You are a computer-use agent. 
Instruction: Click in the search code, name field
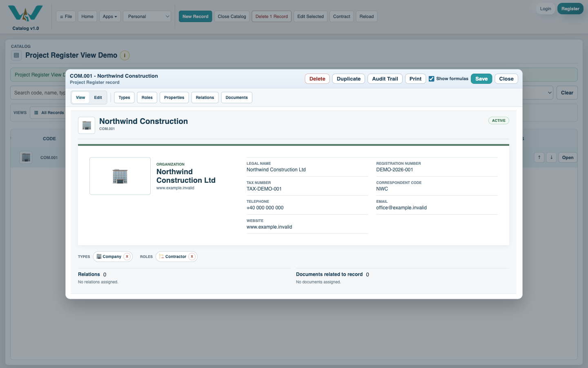point(39,93)
